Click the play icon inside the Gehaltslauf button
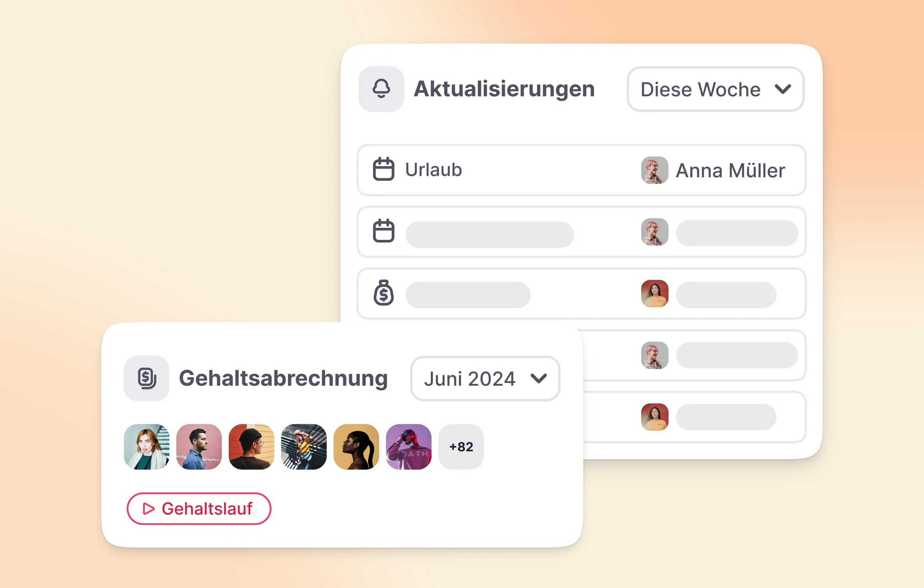The width and height of the screenshot is (924, 588). click(x=149, y=509)
